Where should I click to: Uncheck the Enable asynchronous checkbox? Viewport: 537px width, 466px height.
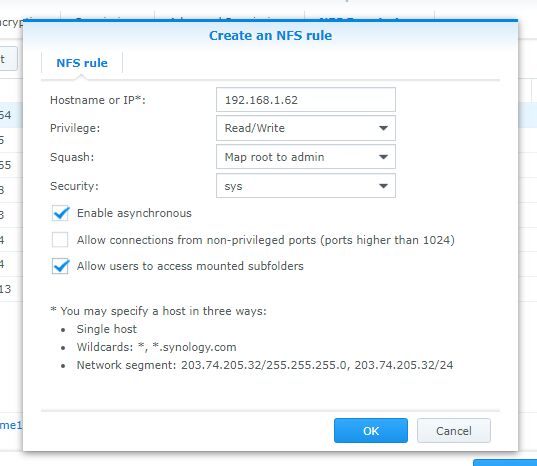[60, 213]
